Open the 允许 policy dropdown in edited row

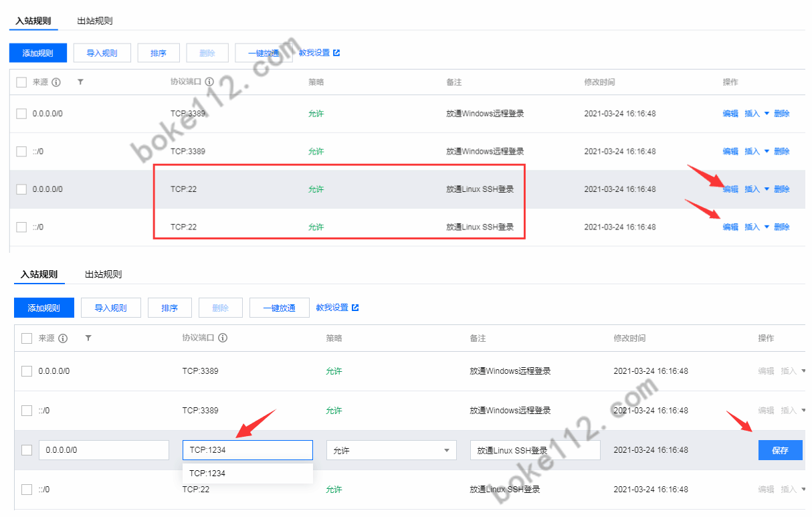point(391,450)
